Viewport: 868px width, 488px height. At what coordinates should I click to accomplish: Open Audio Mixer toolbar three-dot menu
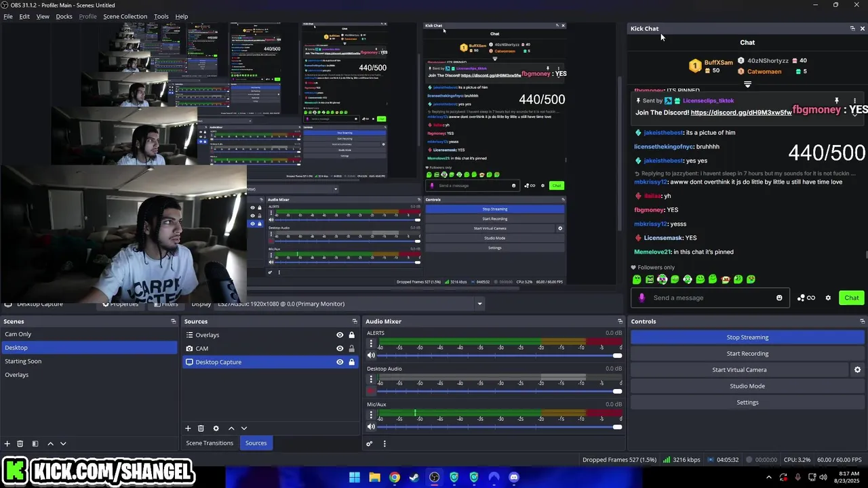(x=384, y=444)
